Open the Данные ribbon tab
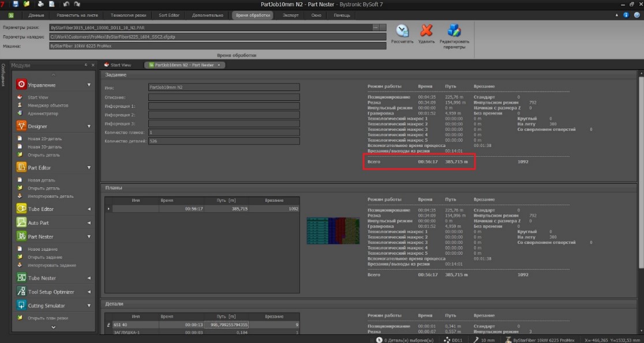The width and height of the screenshot is (644, 343). (36, 15)
